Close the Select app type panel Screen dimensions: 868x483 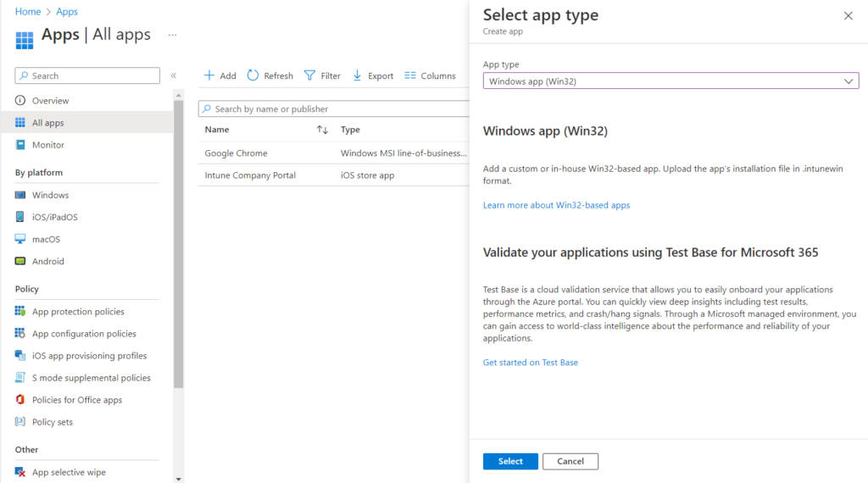pos(848,16)
